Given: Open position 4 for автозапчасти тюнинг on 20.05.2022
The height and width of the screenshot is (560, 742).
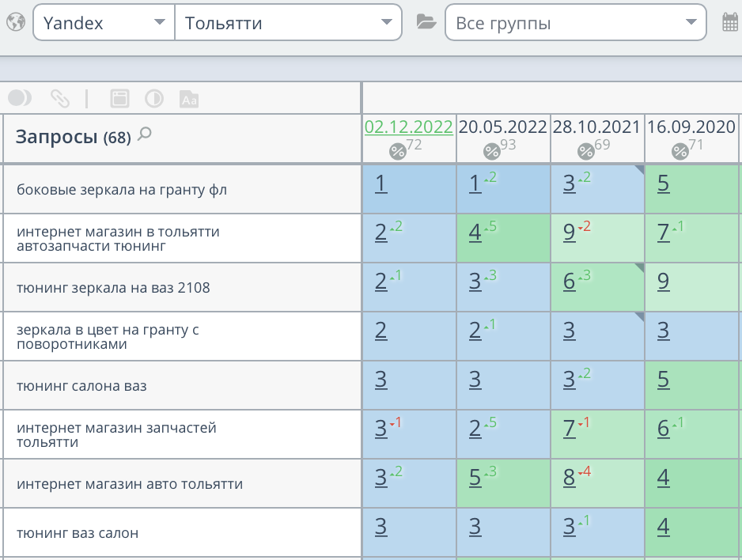Looking at the screenshot, I should pyautogui.click(x=475, y=233).
